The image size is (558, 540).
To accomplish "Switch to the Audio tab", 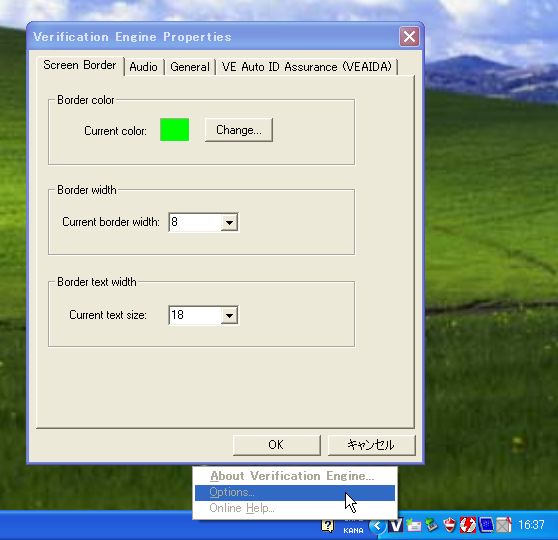I will (143, 67).
